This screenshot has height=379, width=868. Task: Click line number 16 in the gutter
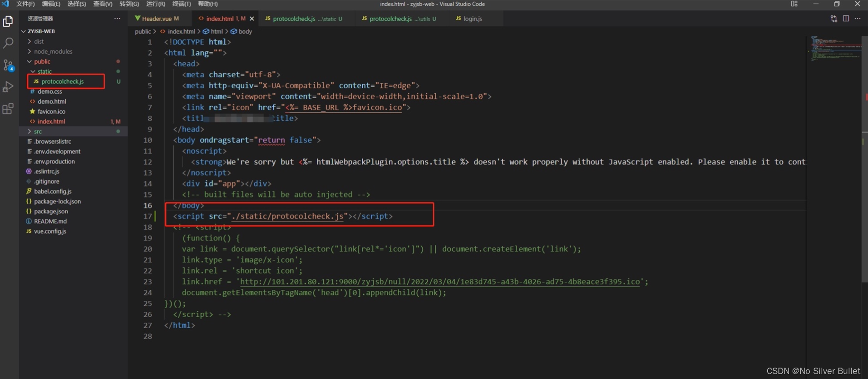click(148, 205)
